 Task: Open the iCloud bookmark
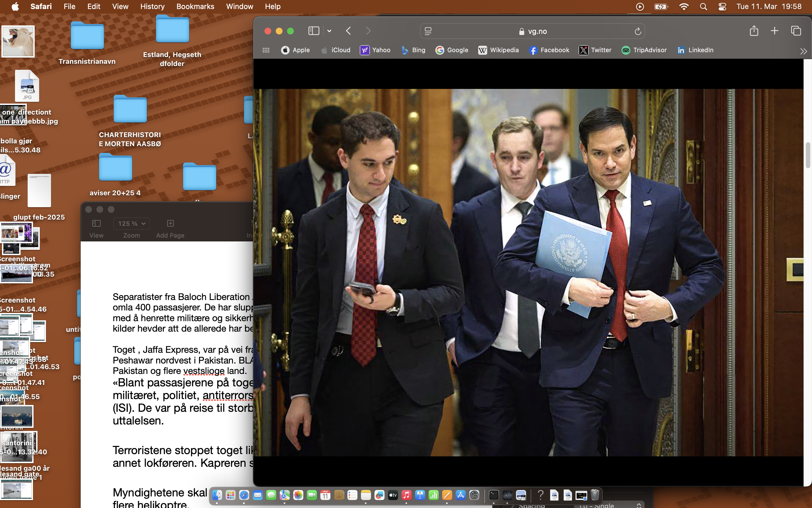335,50
